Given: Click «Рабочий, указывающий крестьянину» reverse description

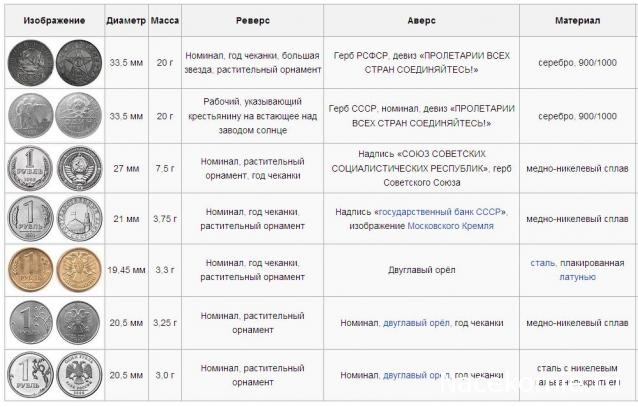Looking at the screenshot, I should tap(253, 116).
